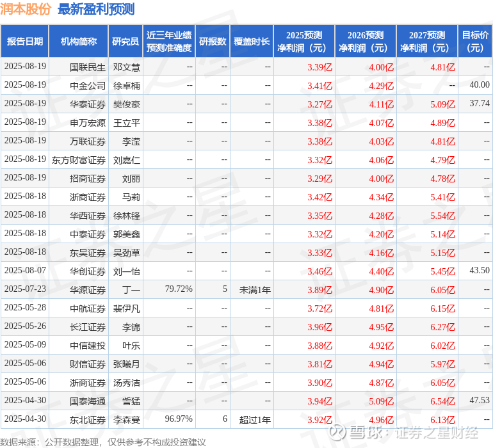Click coverage value 超过1年
The width and height of the screenshot is (493, 448).
255,419
